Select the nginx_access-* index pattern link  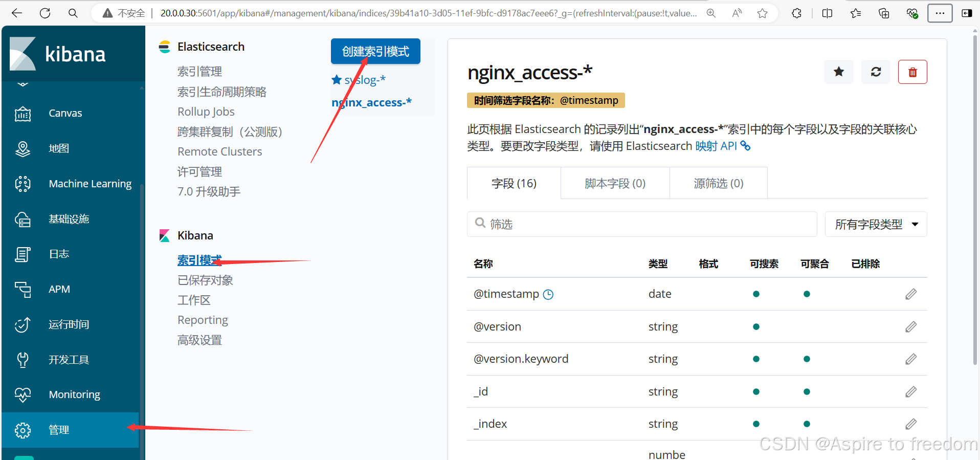point(371,102)
